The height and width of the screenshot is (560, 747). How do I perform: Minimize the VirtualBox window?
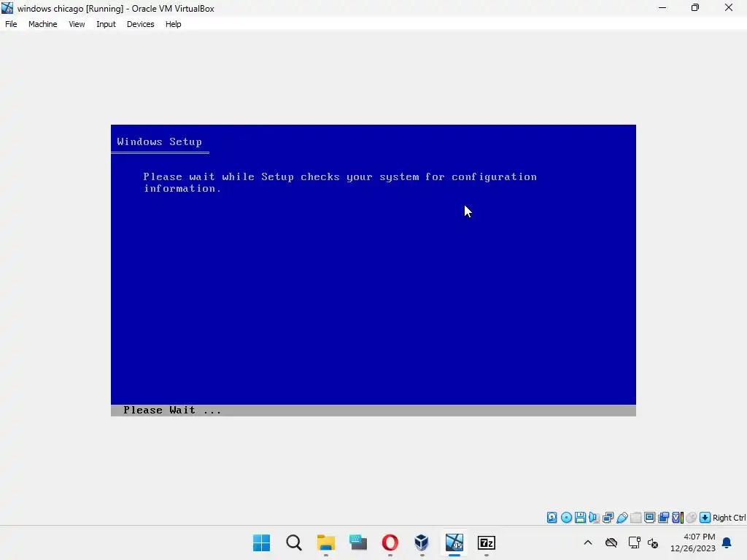[662, 7]
